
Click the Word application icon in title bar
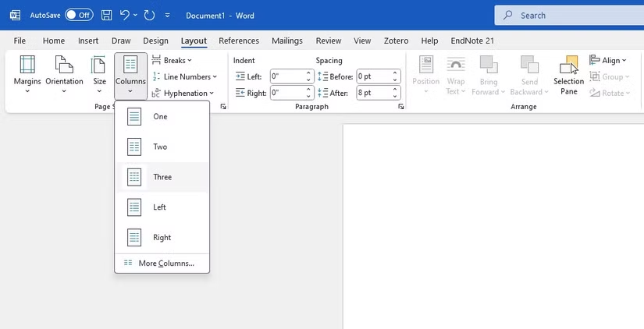tap(15, 16)
